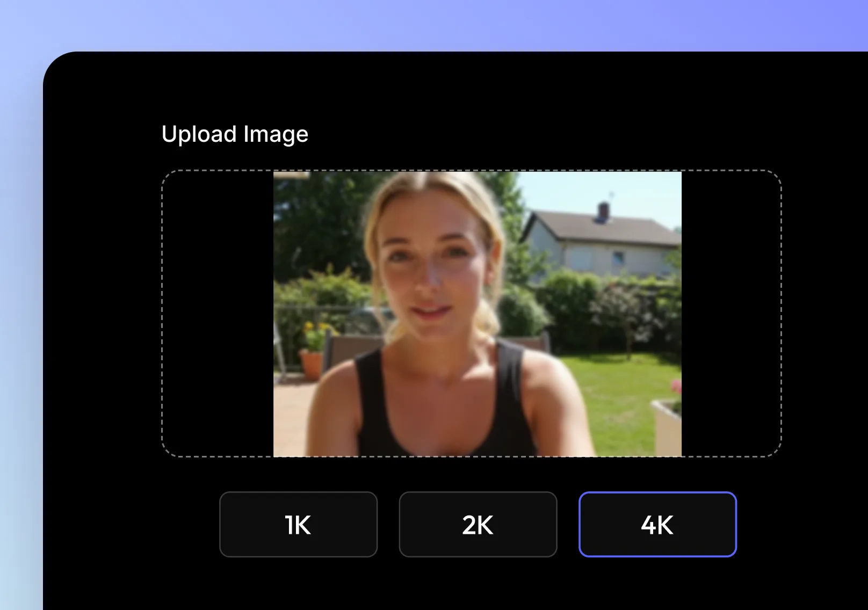Click the highlighted 4K resolution button
The height and width of the screenshot is (610, 868).
pos(657,525)
